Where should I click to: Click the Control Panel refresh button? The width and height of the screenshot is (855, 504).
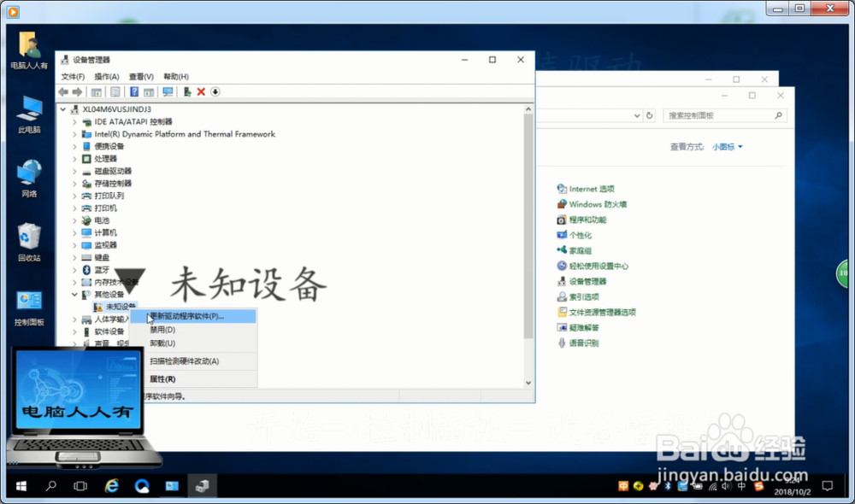(x=650, y=115)
